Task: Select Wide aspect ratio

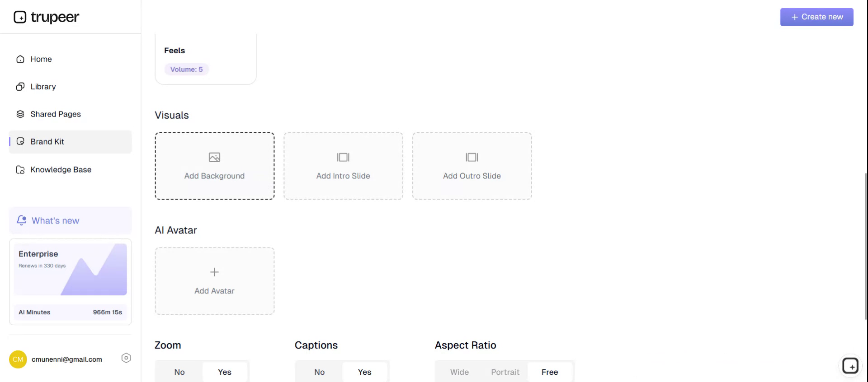Action: pos(459,372)
